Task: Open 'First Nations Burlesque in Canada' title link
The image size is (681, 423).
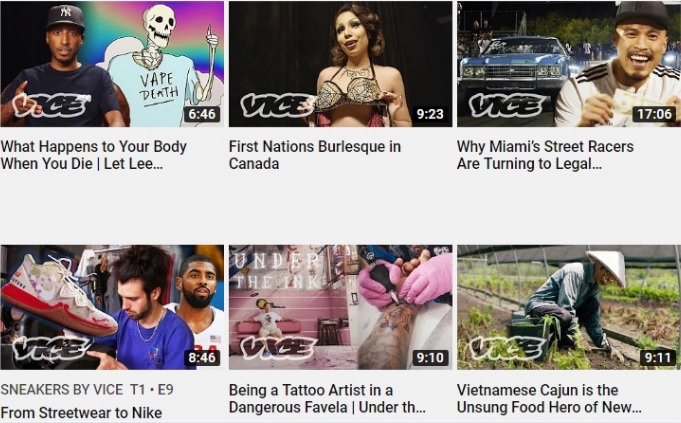Action: 315,155
